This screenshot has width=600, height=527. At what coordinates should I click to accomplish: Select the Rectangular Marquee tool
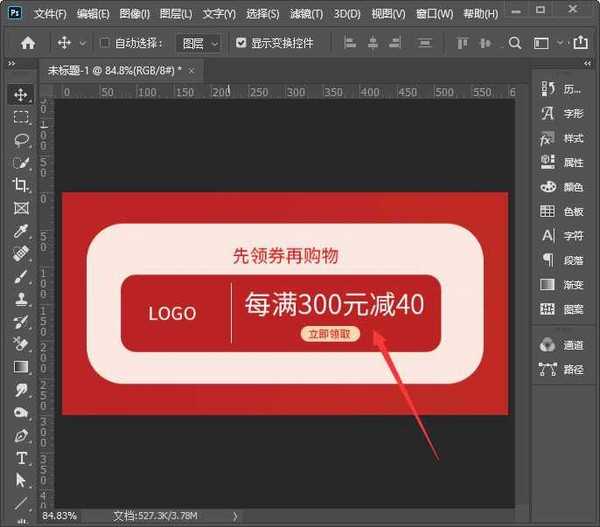pos(21,117)
